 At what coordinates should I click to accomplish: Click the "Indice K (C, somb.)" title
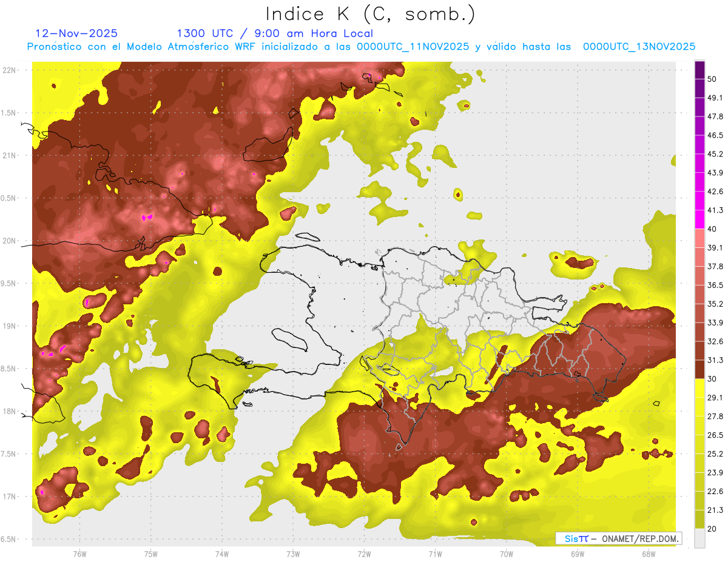tap(371, 14)
